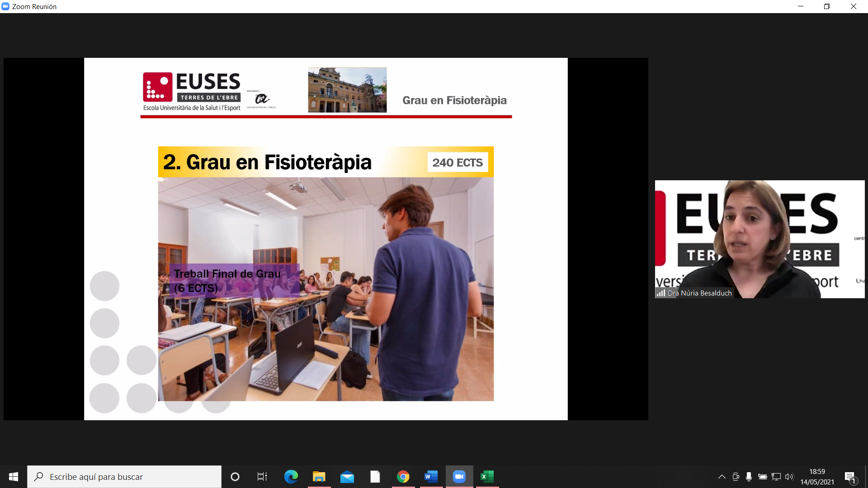The image size is (868, 488).
Task: Click Dra Núria Besalduch video thumbnail
Action: (x=759, y=239)
